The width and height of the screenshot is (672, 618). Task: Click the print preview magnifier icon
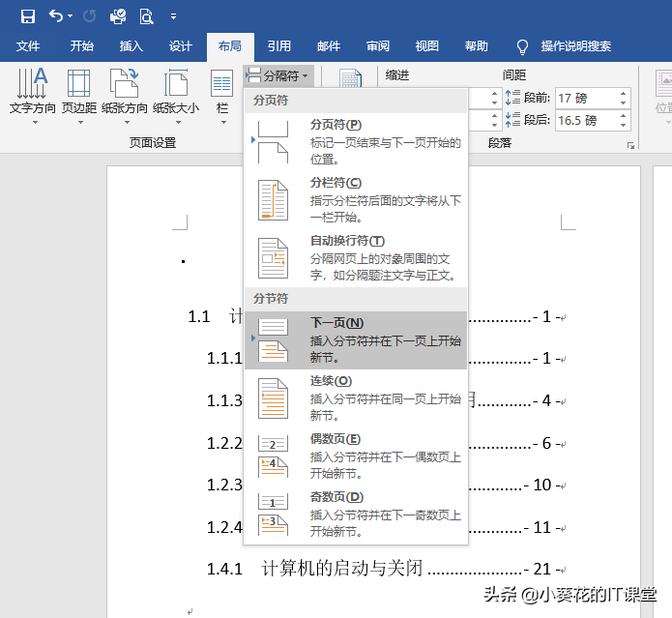(x=146, y=16)
